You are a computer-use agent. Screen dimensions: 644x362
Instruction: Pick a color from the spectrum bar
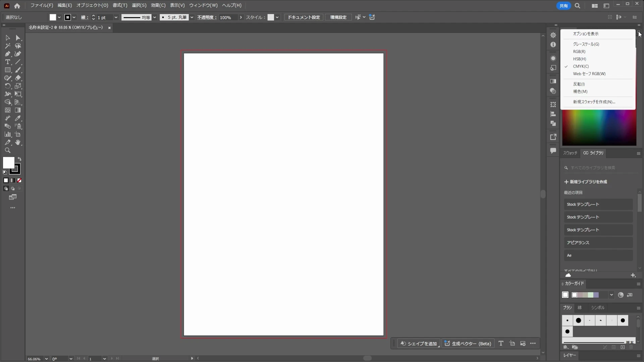coord(599,128)
